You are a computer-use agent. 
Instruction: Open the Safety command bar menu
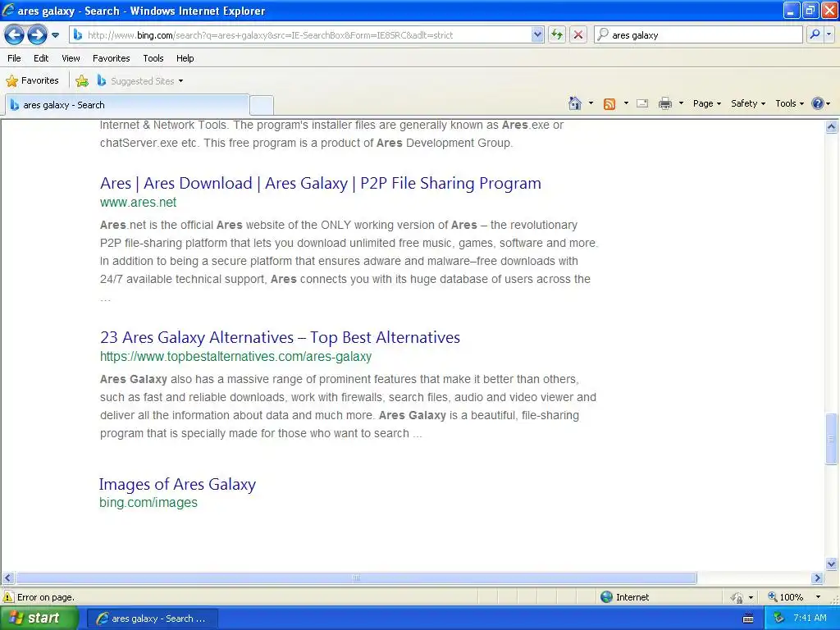pyautogui.click(x=748, y=103)
